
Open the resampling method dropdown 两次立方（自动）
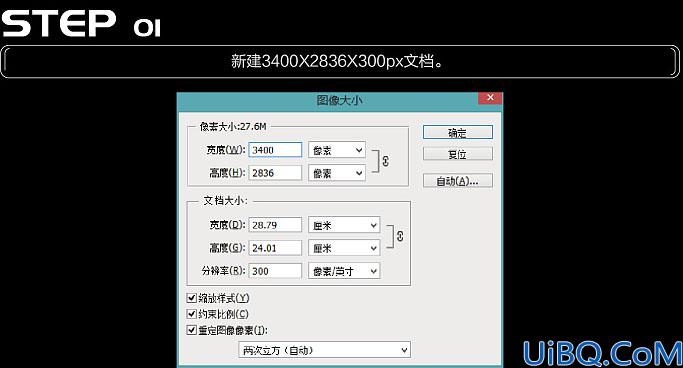click(x=324, y=350)
